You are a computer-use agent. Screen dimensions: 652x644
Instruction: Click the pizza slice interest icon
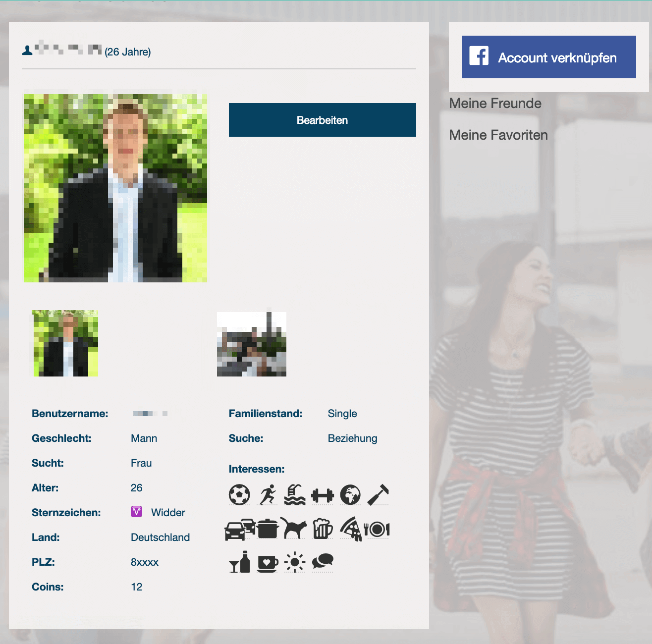click(351, 529)
